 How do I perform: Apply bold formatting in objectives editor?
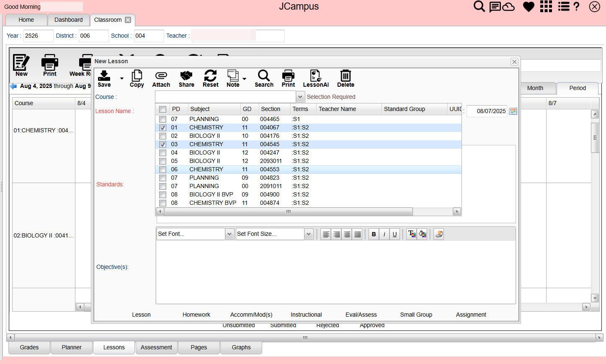[x=374, y=234]
